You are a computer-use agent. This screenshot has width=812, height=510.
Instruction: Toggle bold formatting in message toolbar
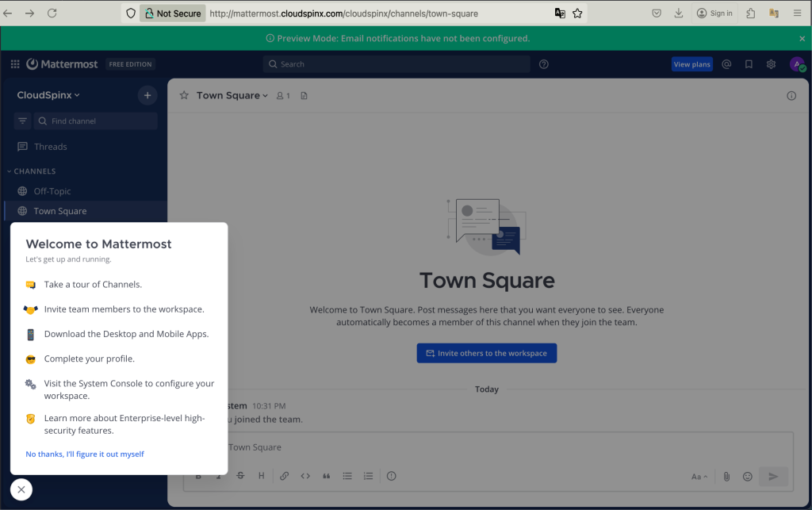(198, 476)
